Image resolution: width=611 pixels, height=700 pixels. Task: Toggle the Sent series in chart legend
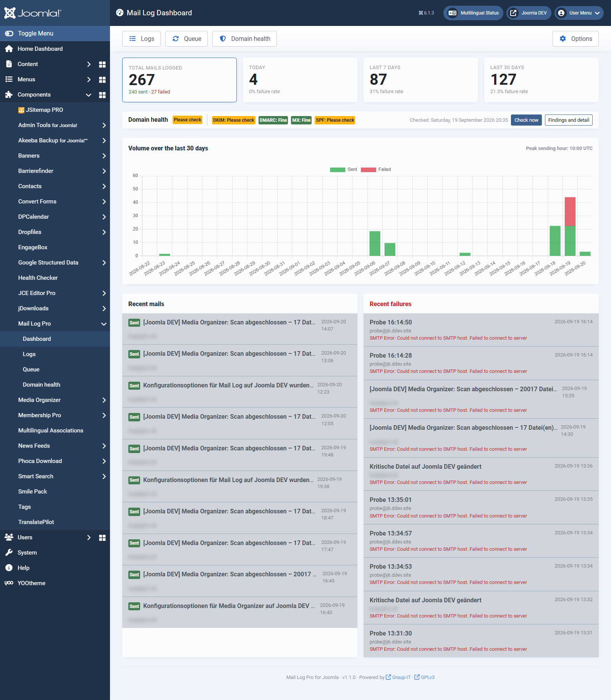(x=344, y=169)
